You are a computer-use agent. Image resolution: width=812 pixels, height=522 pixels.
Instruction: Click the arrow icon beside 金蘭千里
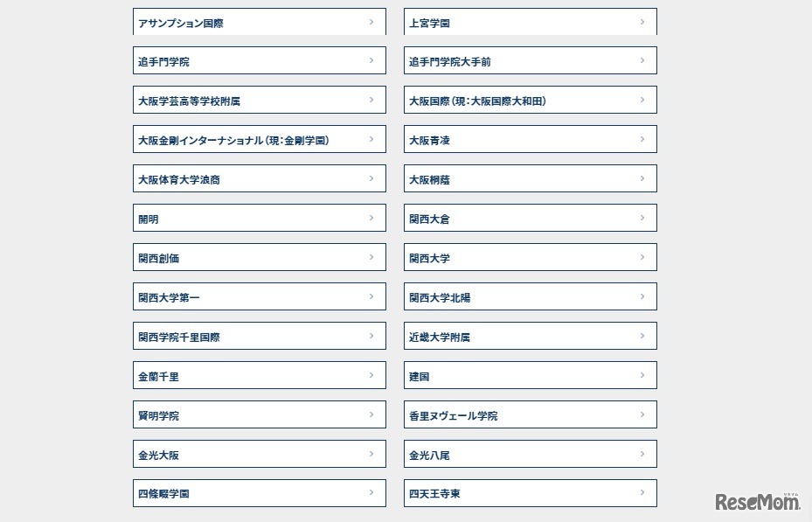pyautogui.click(x=371, y=375)
